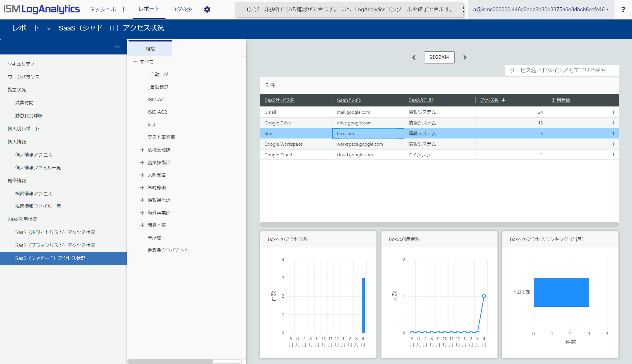This screenshot has width=632, height=364.
Task: Click the ISM LogAnalytics logo
Action: (x=42, y=9)
